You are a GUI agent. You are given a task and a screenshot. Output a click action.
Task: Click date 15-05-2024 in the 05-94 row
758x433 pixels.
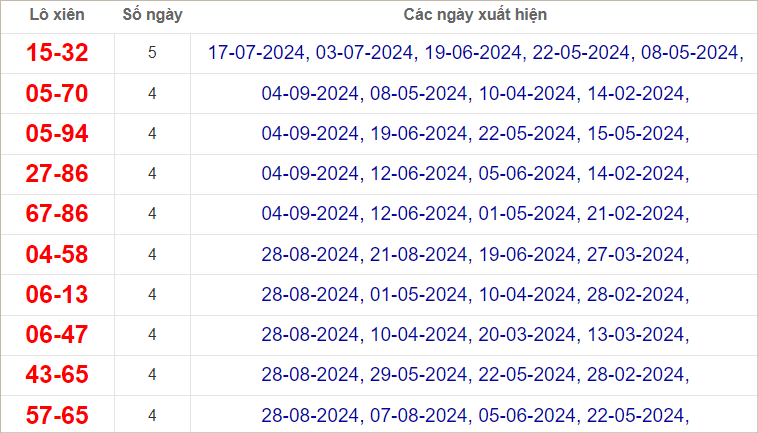pos(636,133)
